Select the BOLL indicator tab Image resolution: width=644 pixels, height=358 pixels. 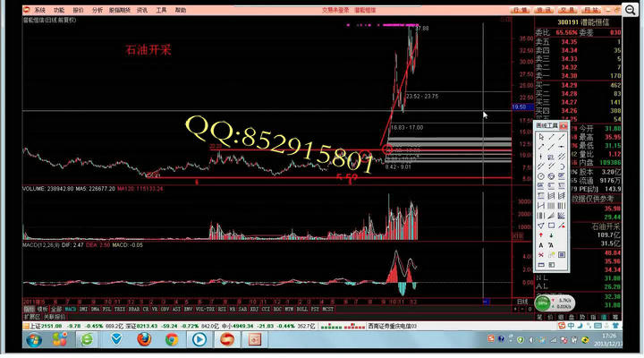point(300,309)
